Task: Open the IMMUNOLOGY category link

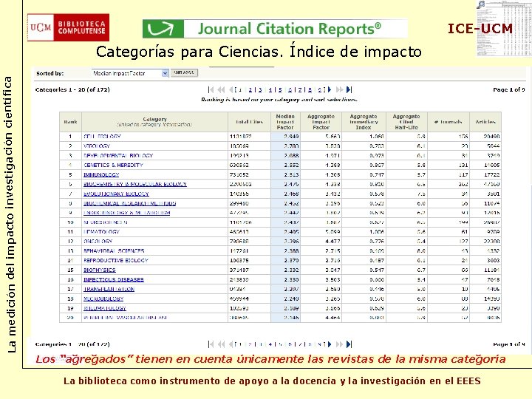Action: point(101,174)
